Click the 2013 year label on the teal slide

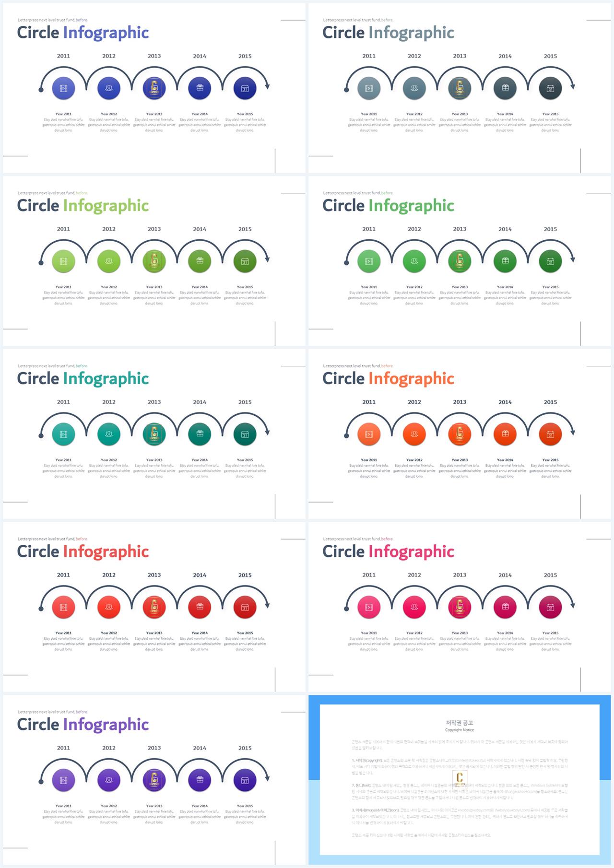pos(154,402)
